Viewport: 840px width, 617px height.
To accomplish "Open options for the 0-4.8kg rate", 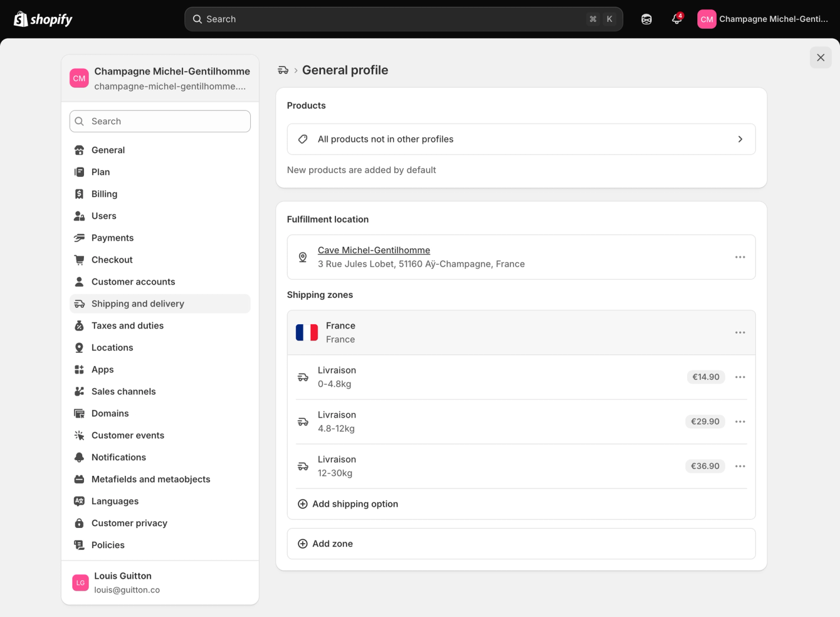I will pyautogui.click(x=740, y=377).
